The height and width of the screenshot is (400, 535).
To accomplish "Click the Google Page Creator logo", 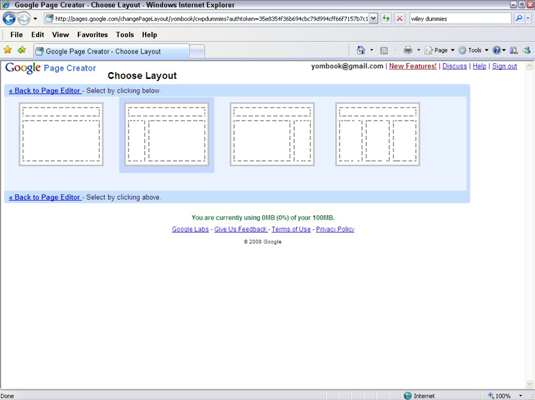I will 50,68.
